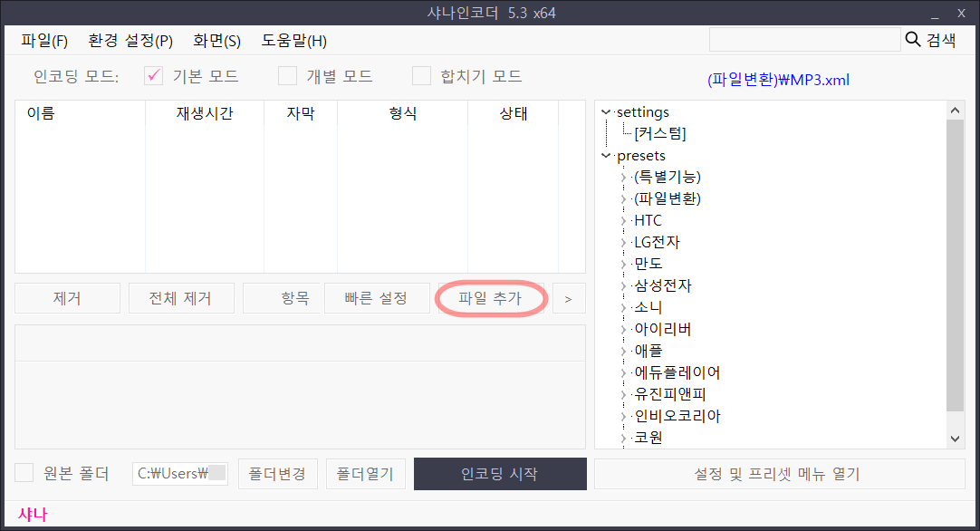The height and width of the screenshot is (531, 980).
Task: Select the [커스텀] tree item
Action: [660, 134]
